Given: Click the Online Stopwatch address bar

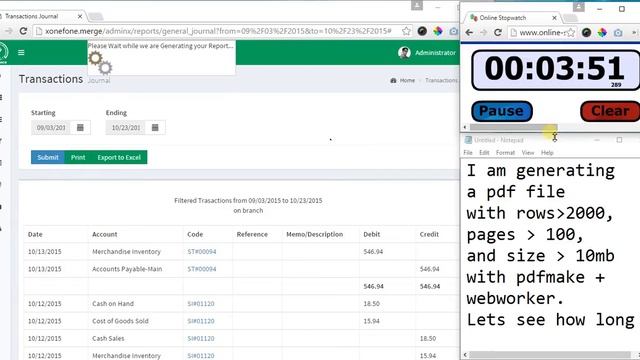Looking at the screenshot, I should click(542, 33).
